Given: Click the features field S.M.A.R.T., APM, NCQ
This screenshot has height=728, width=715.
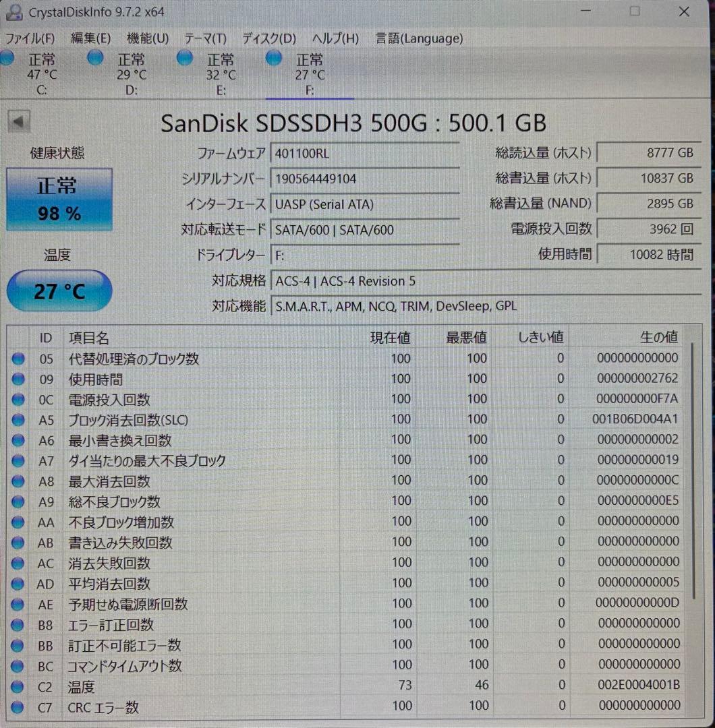Looking at the screenshot, I should point(486,307).
